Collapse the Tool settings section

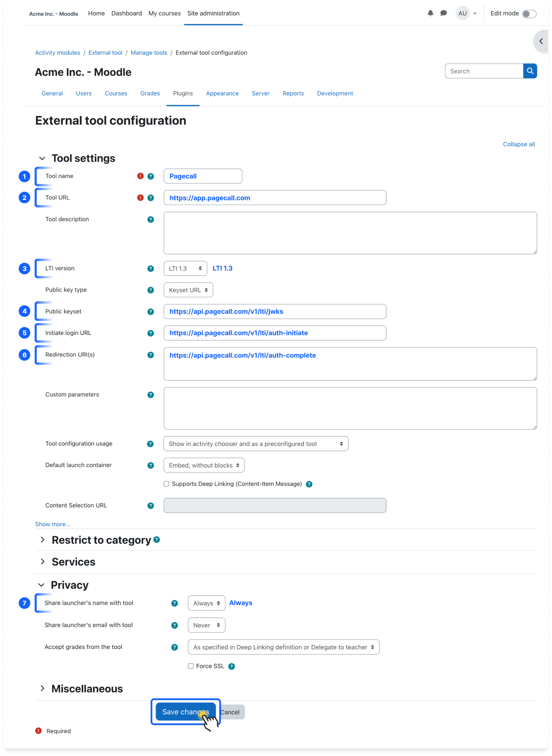tap(42, 158)
